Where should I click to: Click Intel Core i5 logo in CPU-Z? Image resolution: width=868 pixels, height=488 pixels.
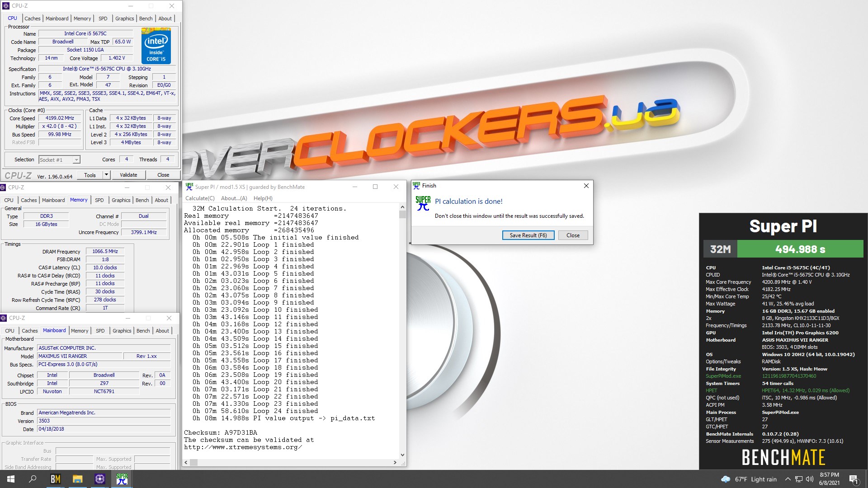(156, 46)
